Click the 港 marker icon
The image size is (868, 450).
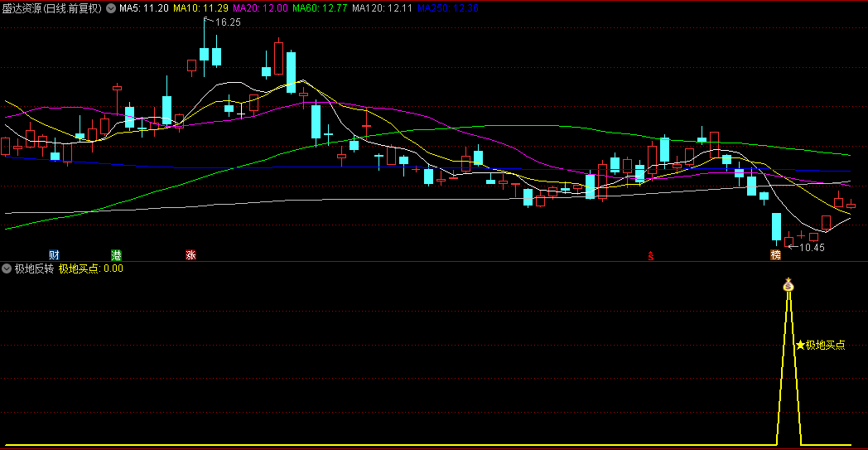coord(116,255)
